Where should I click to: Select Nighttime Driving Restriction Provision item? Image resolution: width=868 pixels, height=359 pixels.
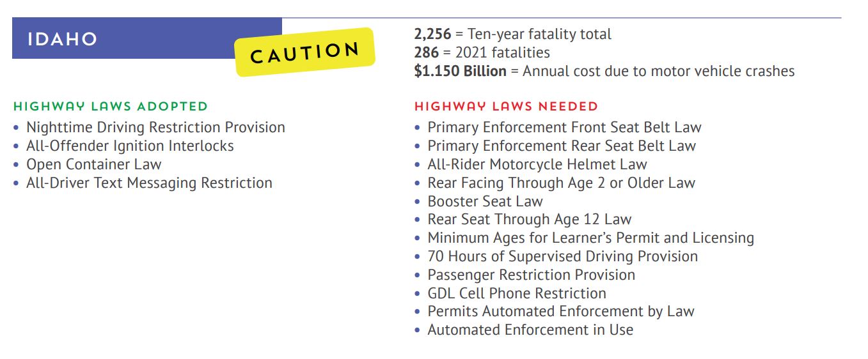click(x=155, y=128)
